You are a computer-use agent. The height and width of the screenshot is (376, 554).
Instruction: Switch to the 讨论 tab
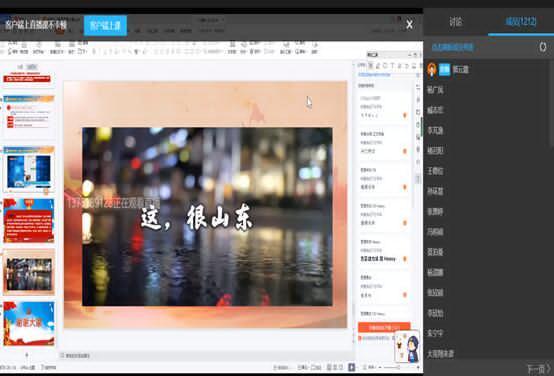tap(455, 22)
